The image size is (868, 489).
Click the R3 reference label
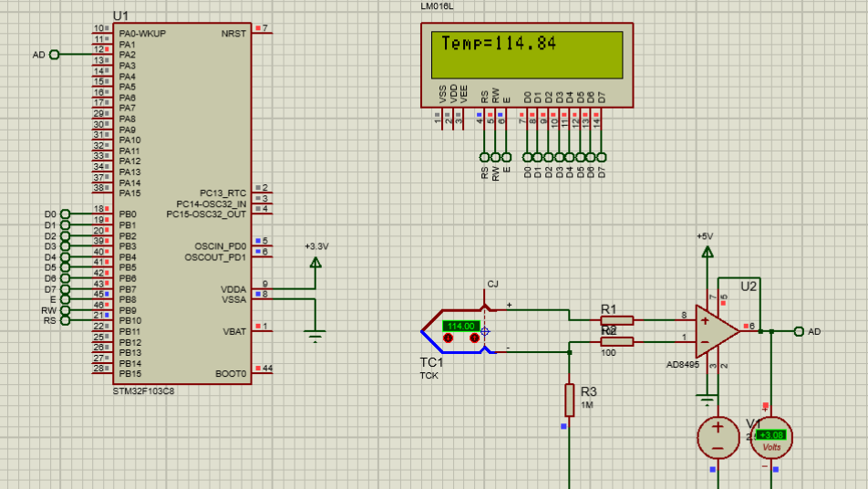click(x=588, y=391)
